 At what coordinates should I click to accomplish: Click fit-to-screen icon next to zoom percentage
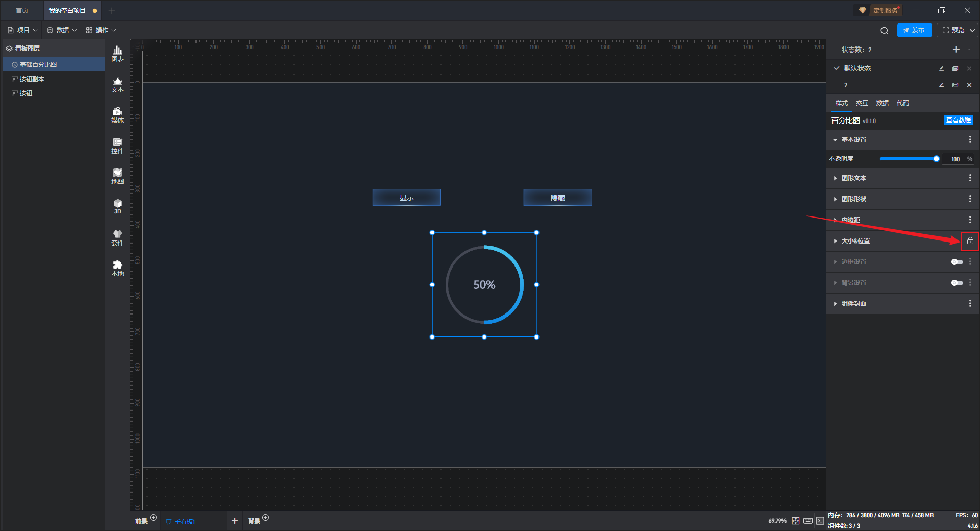796,521
